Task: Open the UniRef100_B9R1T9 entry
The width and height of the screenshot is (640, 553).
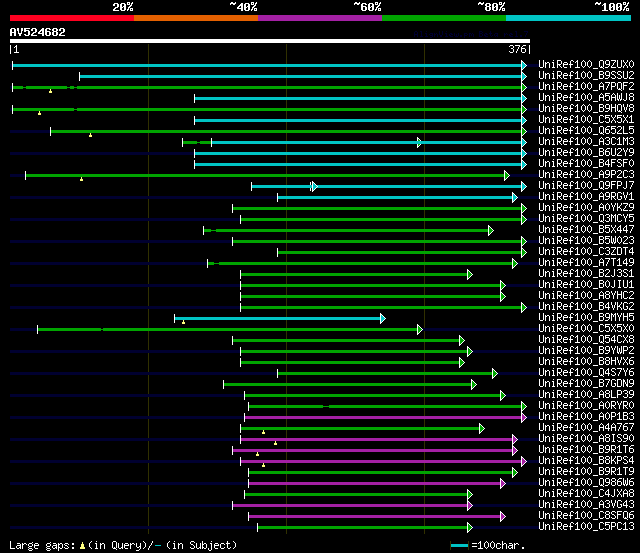Action: pyautogui.click(x=586, y=472)
